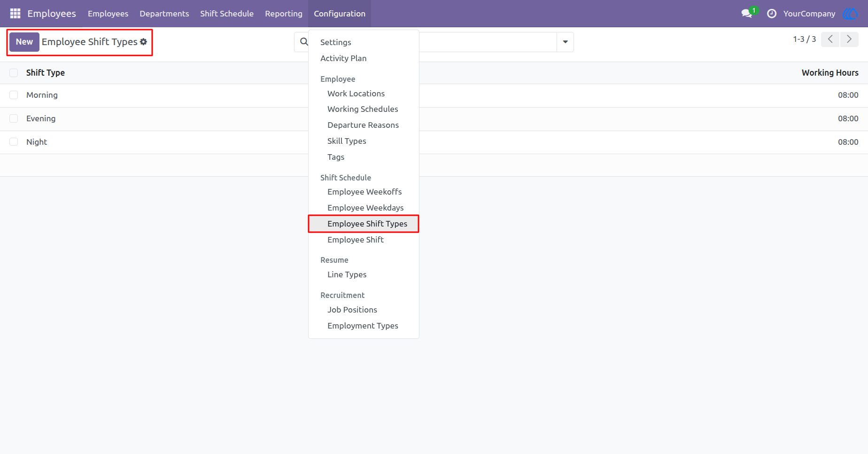Click YourCompany company switcher
Screen dimensions: 868x454
click(x=809, y=14)
